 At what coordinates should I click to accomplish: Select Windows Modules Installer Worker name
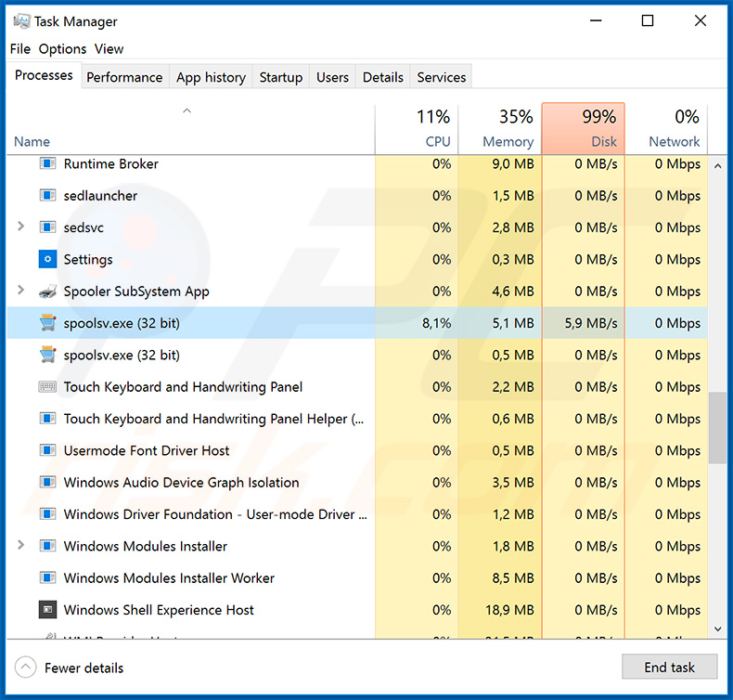pos(169,578)
